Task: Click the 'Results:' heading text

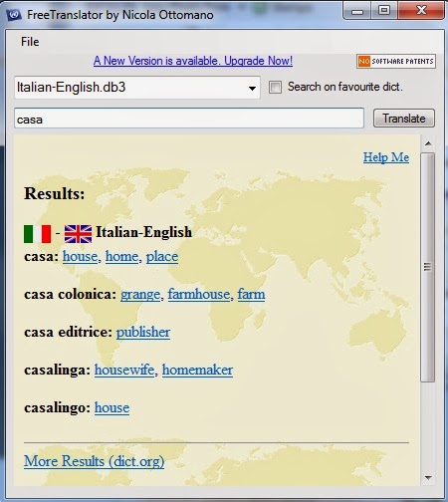Action: pos(55,193)
